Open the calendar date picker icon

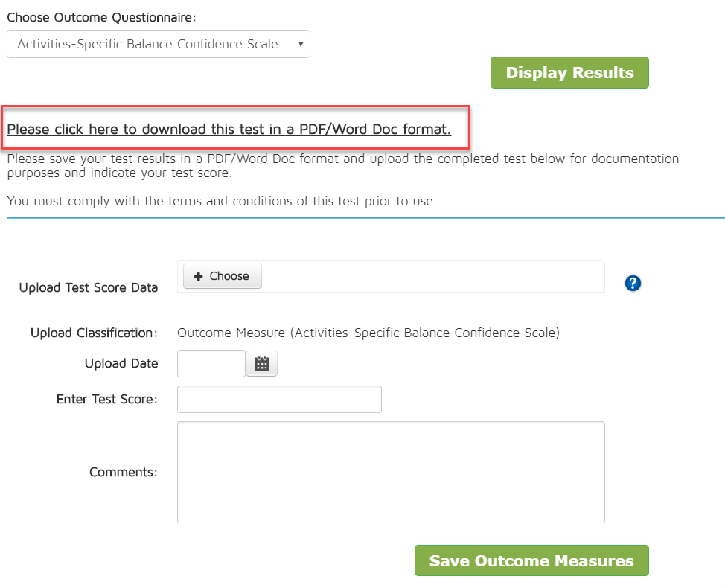[261, 364]
